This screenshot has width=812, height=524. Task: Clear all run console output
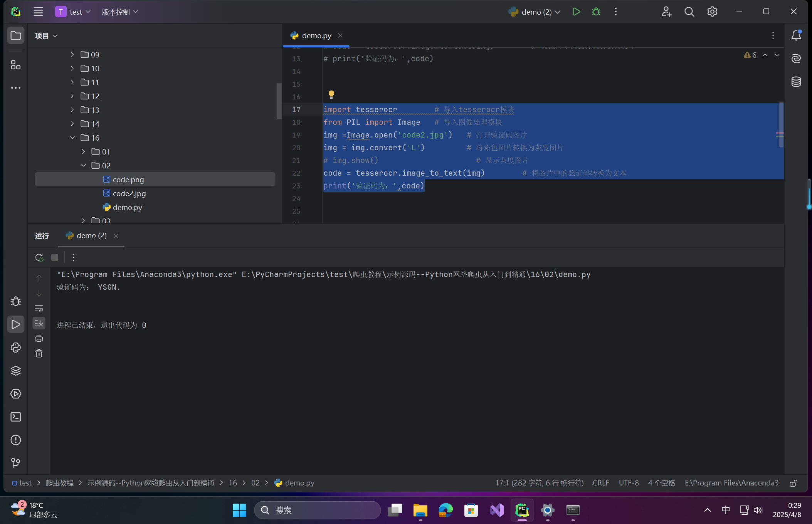point(39,353)
